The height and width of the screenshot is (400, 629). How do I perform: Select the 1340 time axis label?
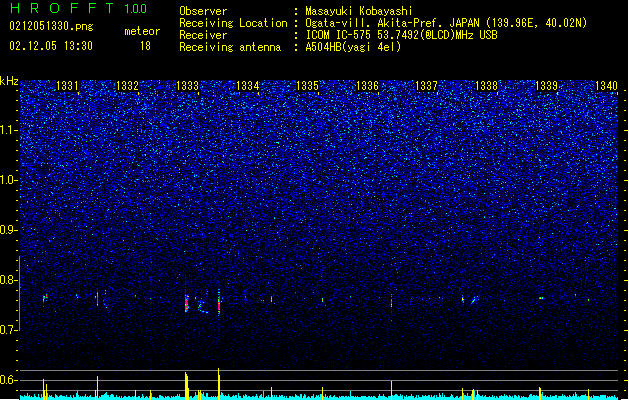(606, 85)
